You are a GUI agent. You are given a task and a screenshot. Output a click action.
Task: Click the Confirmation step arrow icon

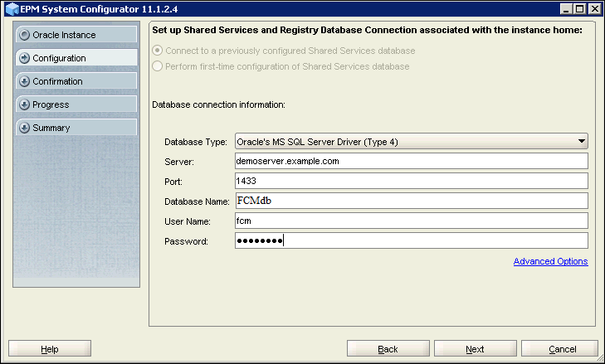[x=24, y=82]
